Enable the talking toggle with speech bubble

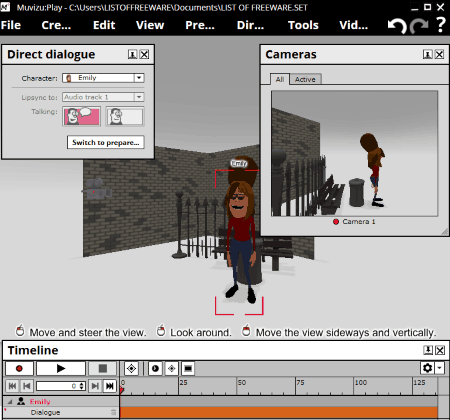pos(82,116)
